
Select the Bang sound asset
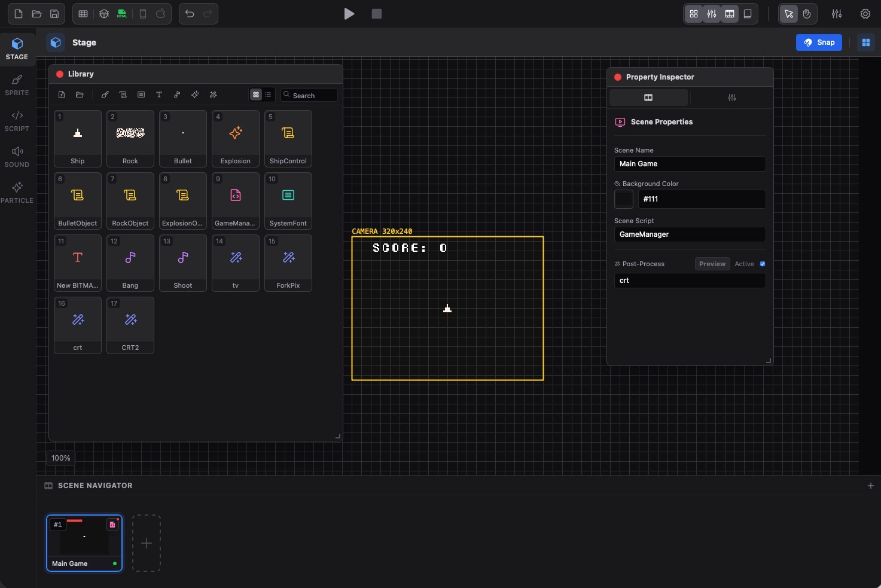[x=130, y=263]
